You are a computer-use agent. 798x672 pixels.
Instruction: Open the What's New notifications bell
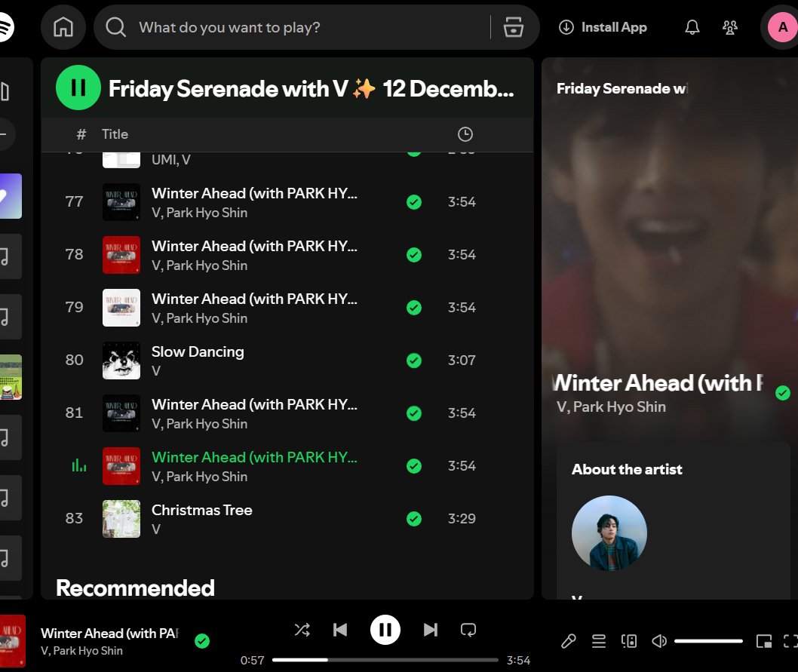[692, 27]
